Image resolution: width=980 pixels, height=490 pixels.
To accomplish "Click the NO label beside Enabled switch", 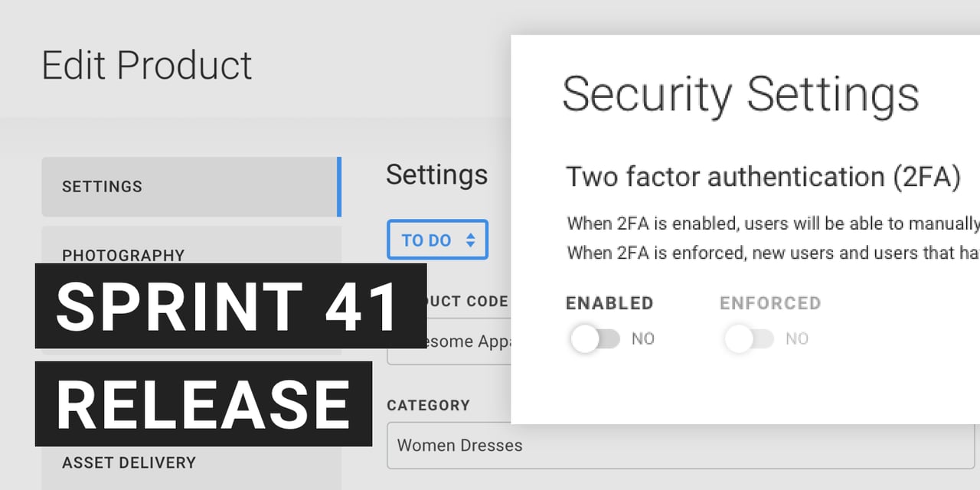I will pos(643,338).
